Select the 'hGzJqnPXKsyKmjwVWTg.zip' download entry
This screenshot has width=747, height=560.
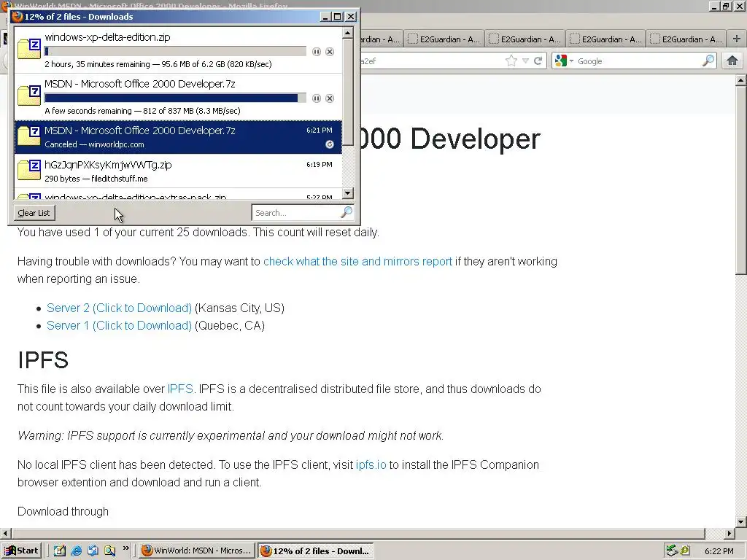coord(178,171)
